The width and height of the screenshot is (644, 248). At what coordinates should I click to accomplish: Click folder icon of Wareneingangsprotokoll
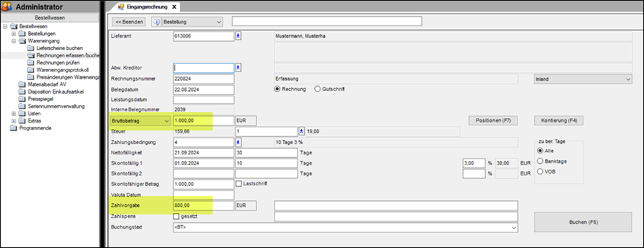pyautogui.click(x=31, y=70)
